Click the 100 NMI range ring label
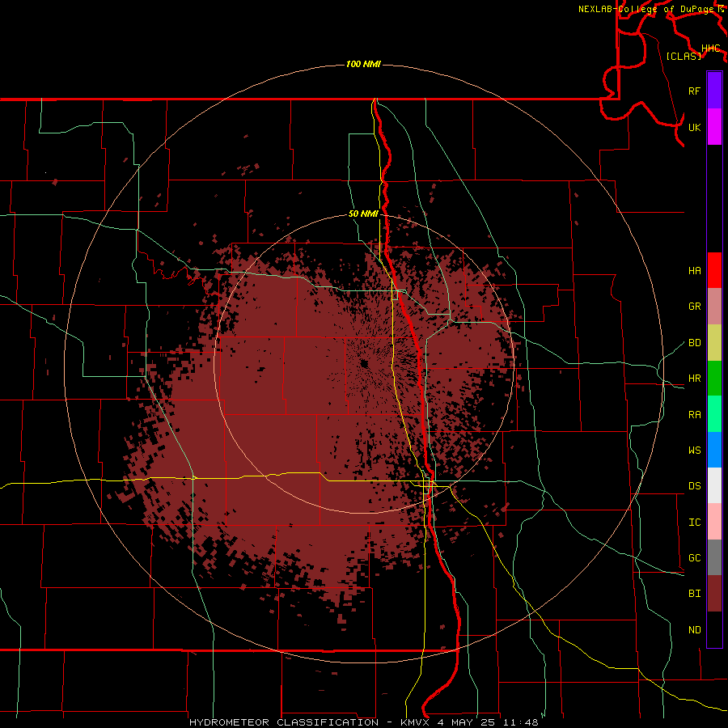728x728 pixels. tap(363, 64)
